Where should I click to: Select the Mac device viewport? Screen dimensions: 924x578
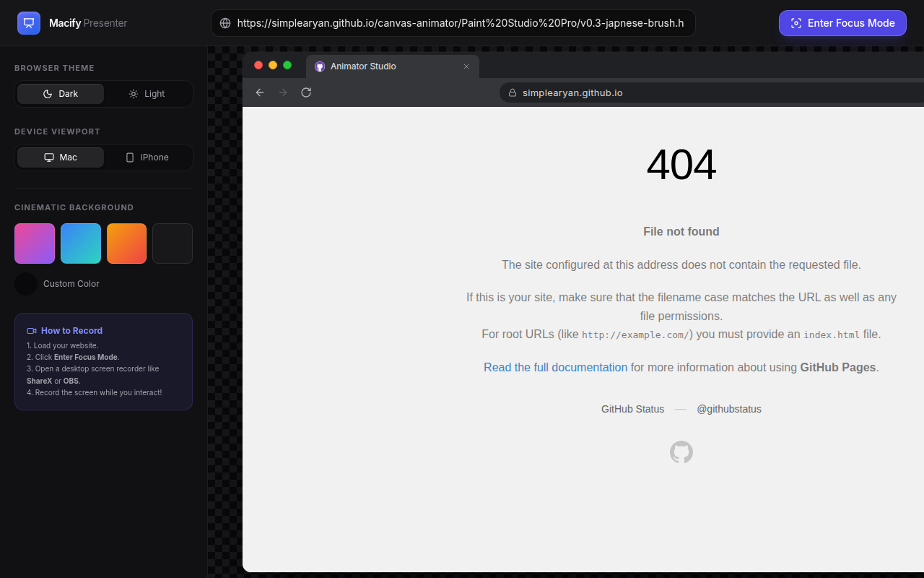pos(61,158)
